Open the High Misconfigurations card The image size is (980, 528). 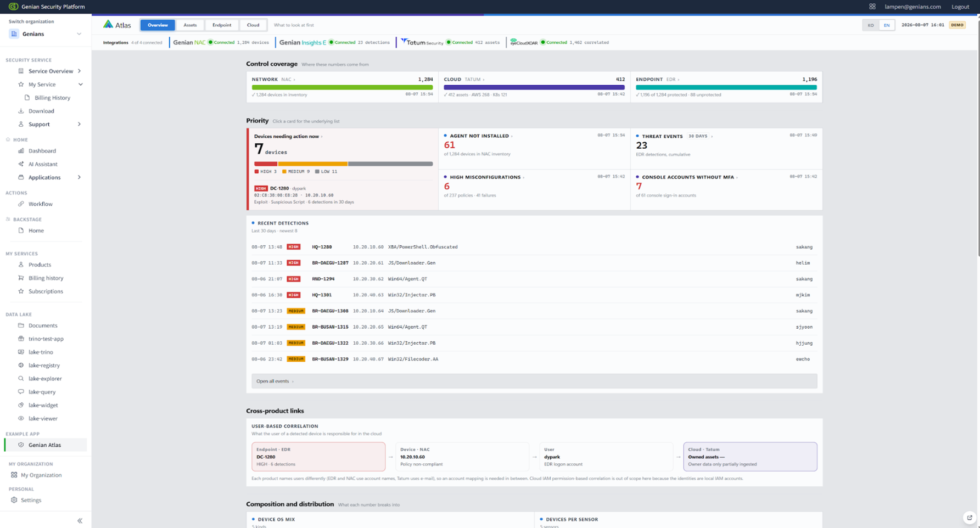[534, 189]
